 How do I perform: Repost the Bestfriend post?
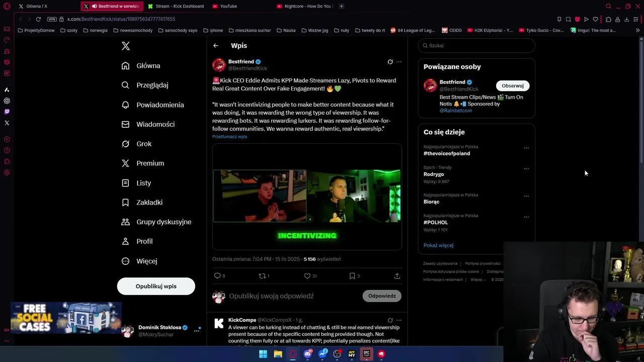pyautogui.click(x=262, y=276)
